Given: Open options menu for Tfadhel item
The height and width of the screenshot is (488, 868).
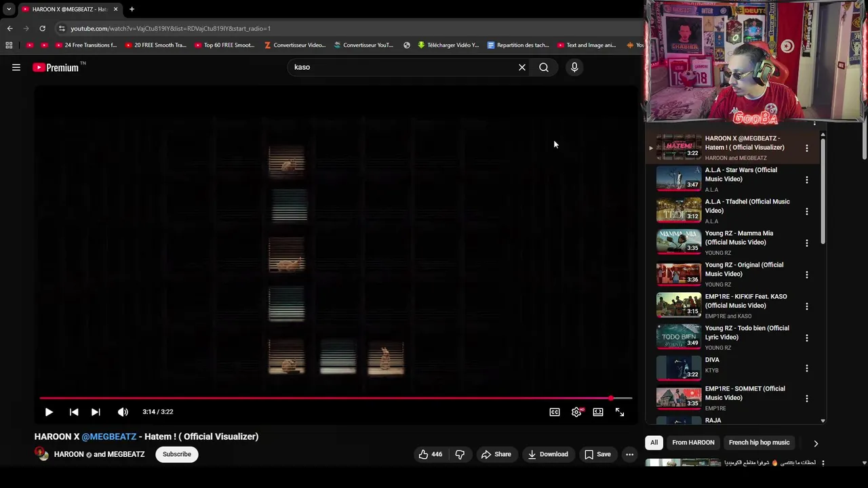Looking at the screenshot, I should click(x=806, y=211).
